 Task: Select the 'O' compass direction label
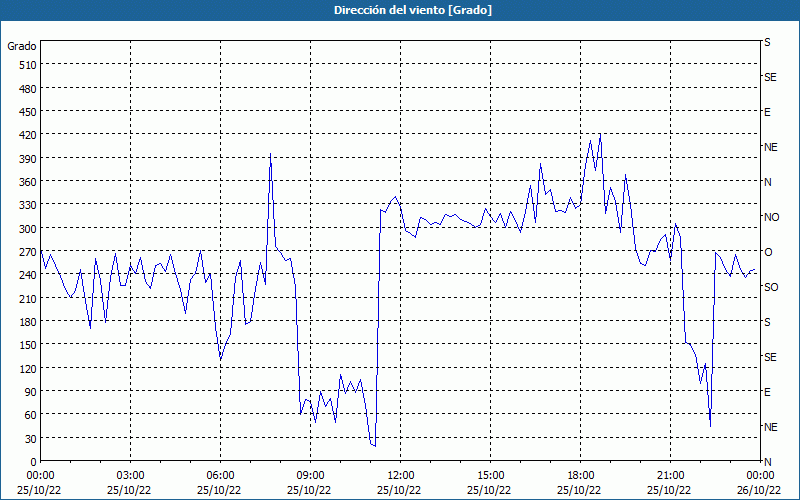point(768,252)
